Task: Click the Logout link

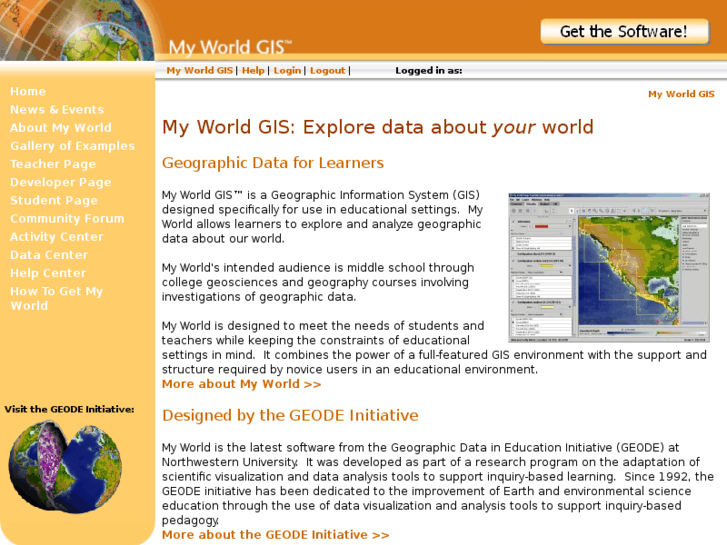Action: coord(327,71)
